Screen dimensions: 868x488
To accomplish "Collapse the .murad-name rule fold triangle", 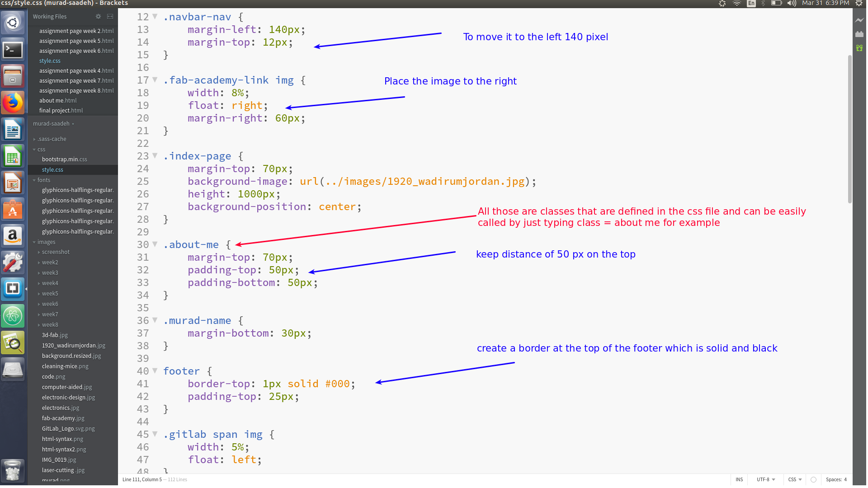I will coord(155,320).
